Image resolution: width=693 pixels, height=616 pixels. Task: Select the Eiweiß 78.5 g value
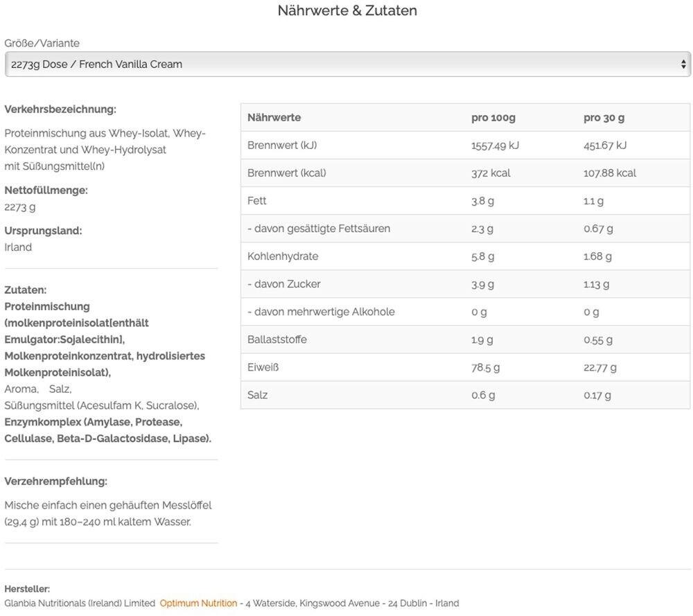coord(486,367)
